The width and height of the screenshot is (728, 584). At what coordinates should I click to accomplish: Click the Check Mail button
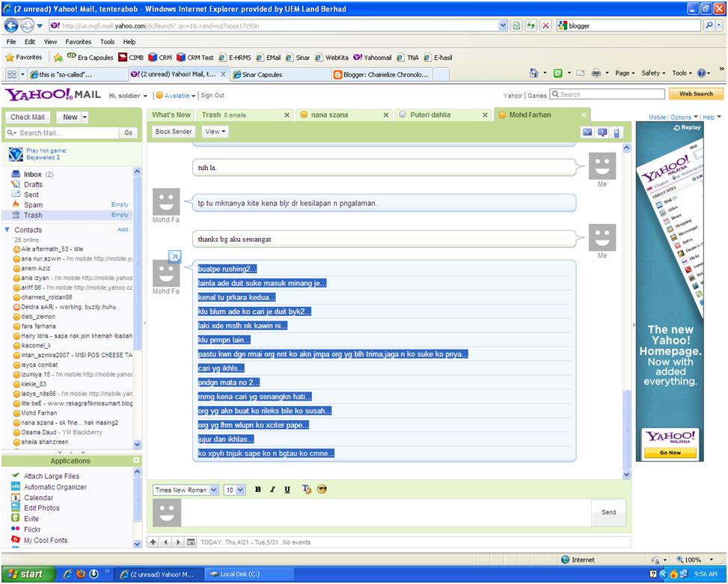[x=28, y=117]
